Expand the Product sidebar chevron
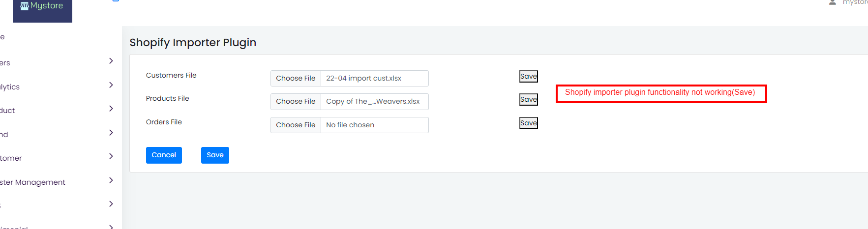This screenshot has width=868, height=229. 111,109
